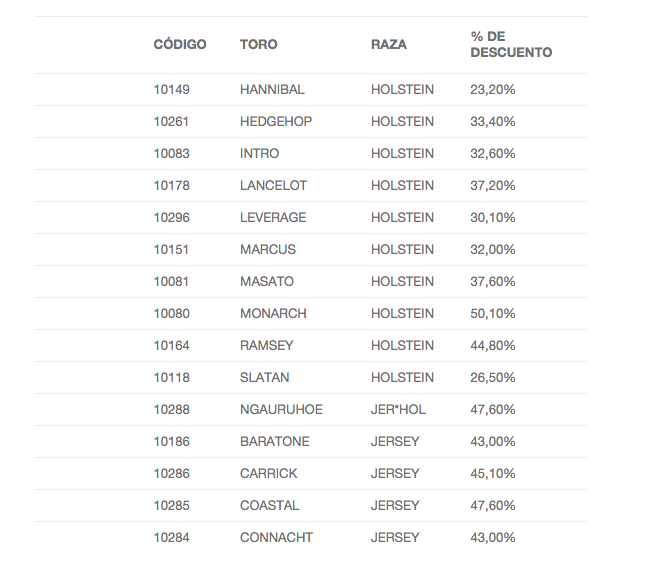668x571 pixels.
Task: Click the JER*HOL breed cell
Action: pos(398,410)
